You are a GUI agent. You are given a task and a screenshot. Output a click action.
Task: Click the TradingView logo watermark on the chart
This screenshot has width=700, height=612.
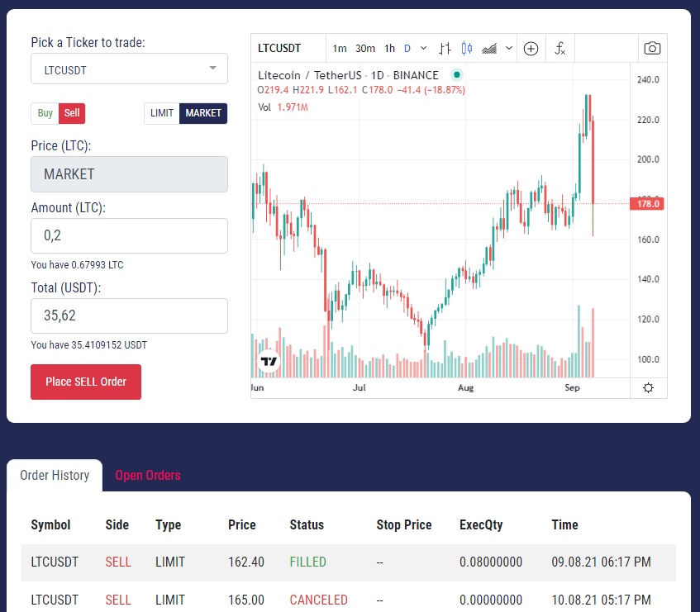(x=268, y=360)
